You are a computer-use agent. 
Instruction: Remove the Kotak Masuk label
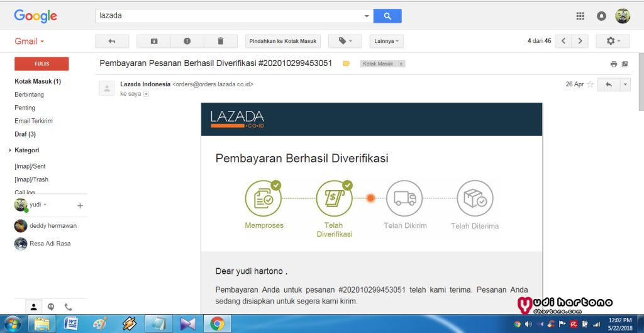coord(401,64)
